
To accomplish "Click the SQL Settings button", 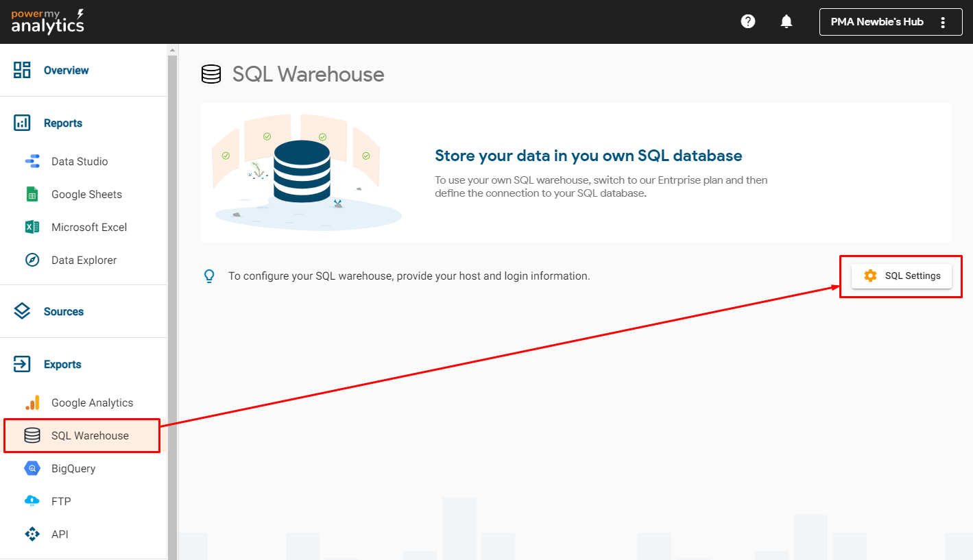I will (901, 276).
